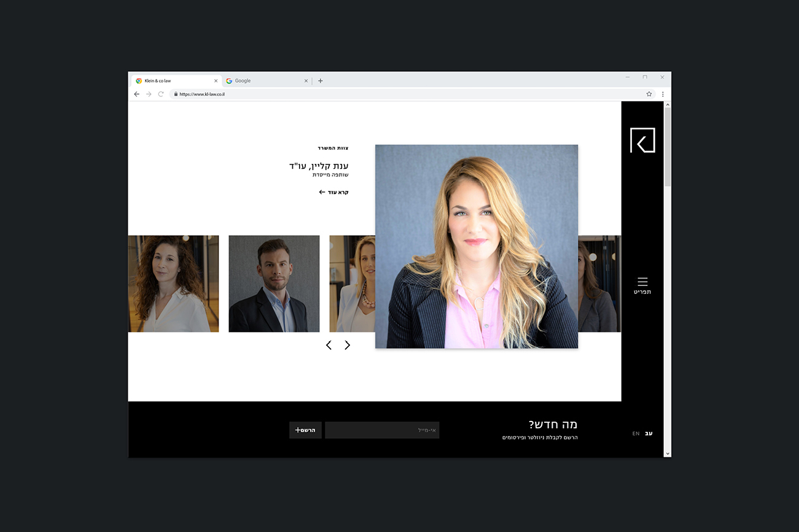799x532 pixels.
Task: Switch the site language to Hebrew עב
Action: pos(649,433)
